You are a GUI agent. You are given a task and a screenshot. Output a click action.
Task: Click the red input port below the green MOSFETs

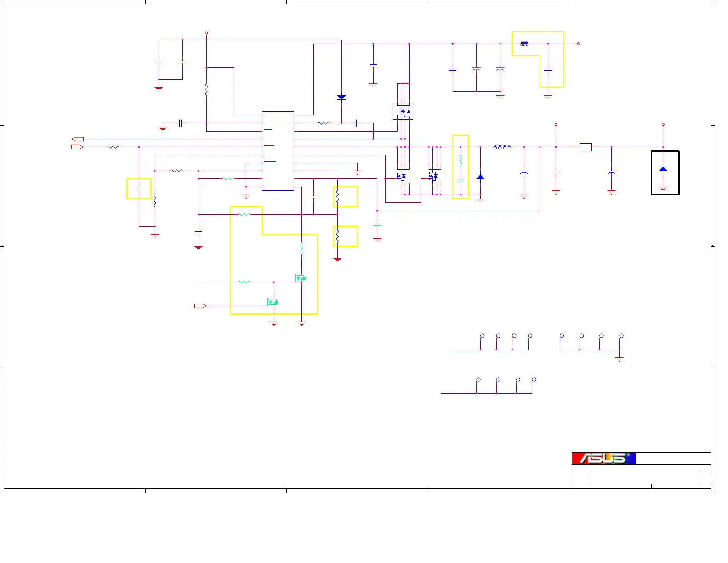(200, 306)
